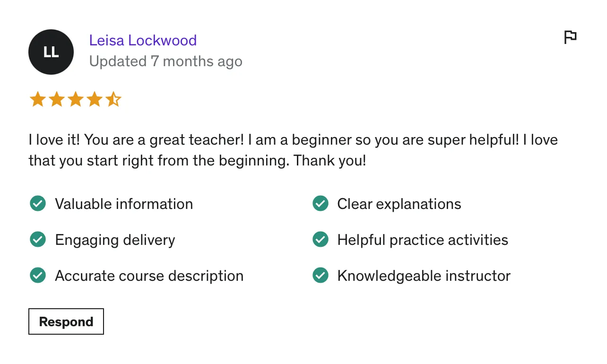Viewport: 607px width, 364px height.
Task: Click the half-filled fifth star
Action: tap(113, 100)
